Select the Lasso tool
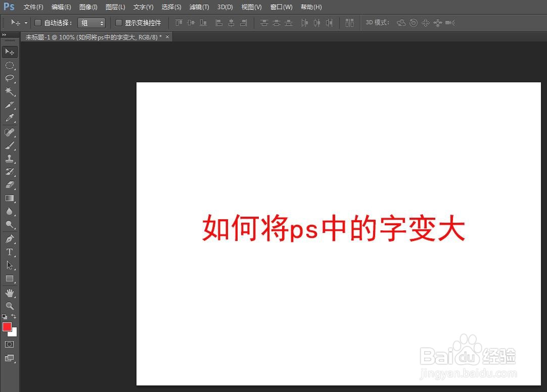Image resolution: width=547 pixels, height=392 pixels. 10,78
